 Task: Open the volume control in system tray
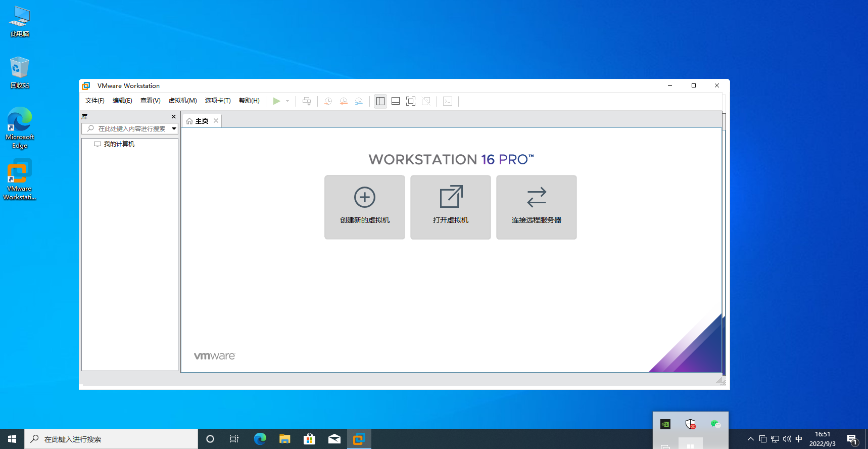(x=787, y=439)
